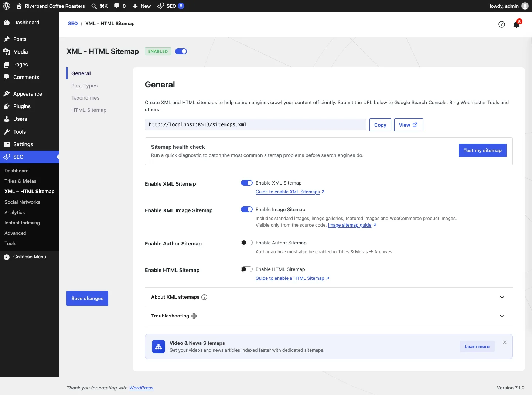
Task: Open Image sitemap guide link
Action: tap(352, 225)
